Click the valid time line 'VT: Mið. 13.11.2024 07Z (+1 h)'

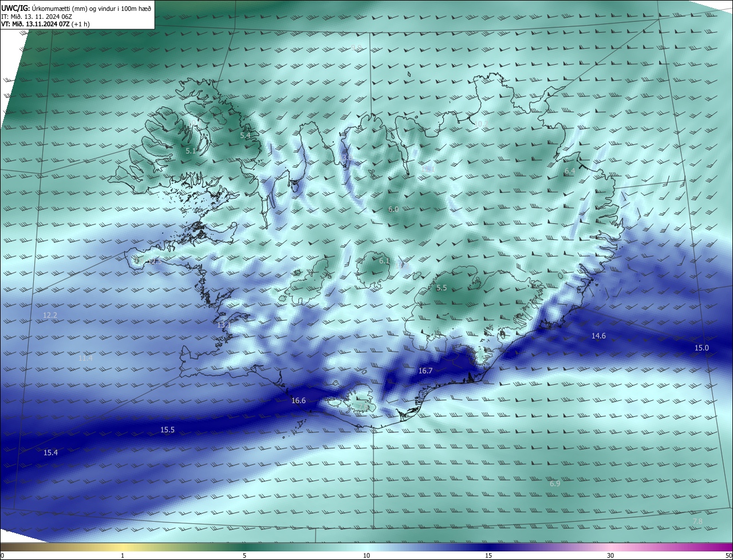click(45, 24)
